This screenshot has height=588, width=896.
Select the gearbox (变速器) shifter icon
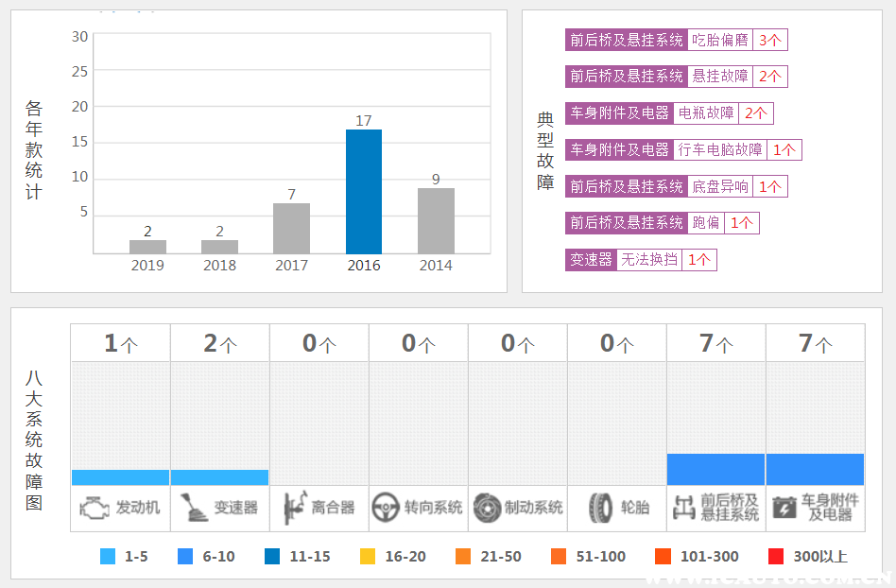point(194,508)
